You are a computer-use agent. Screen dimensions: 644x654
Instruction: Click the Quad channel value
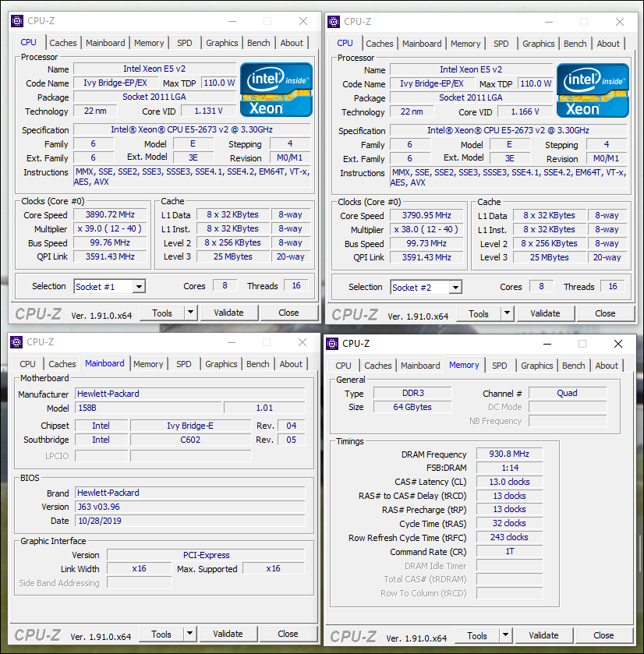point(568,393)
